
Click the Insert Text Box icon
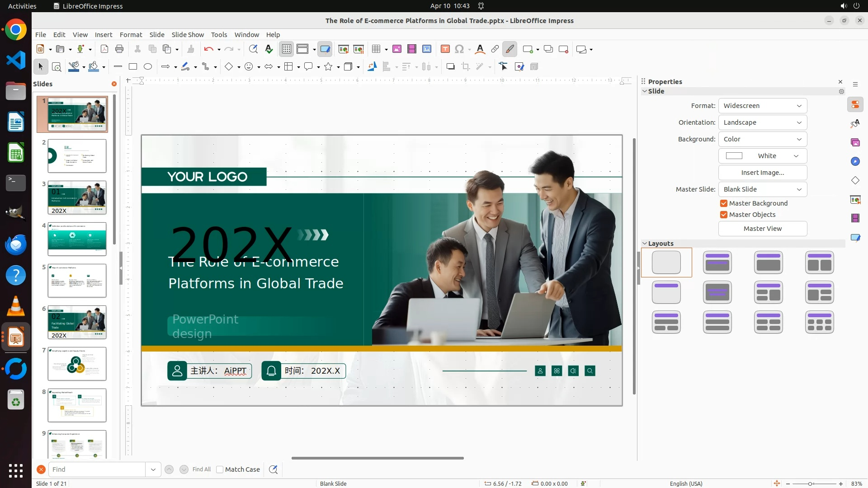[x=445, y=49]
